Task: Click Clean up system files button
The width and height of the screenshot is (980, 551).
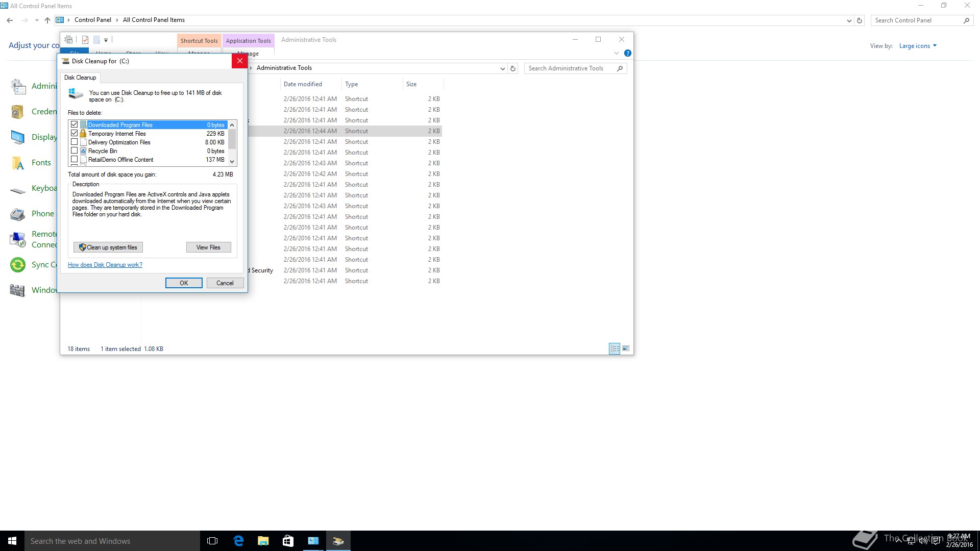Action: (108, 247)
